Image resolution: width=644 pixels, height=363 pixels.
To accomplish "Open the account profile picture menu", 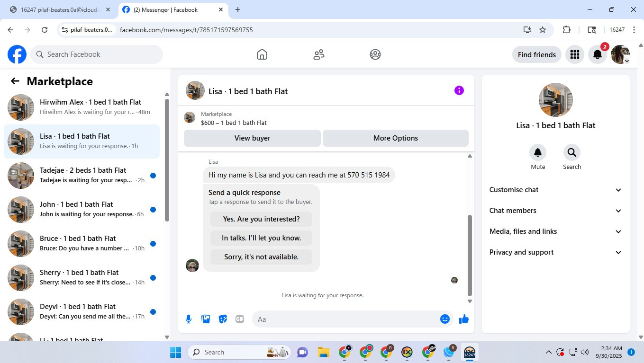I will [x=620, y=54].
